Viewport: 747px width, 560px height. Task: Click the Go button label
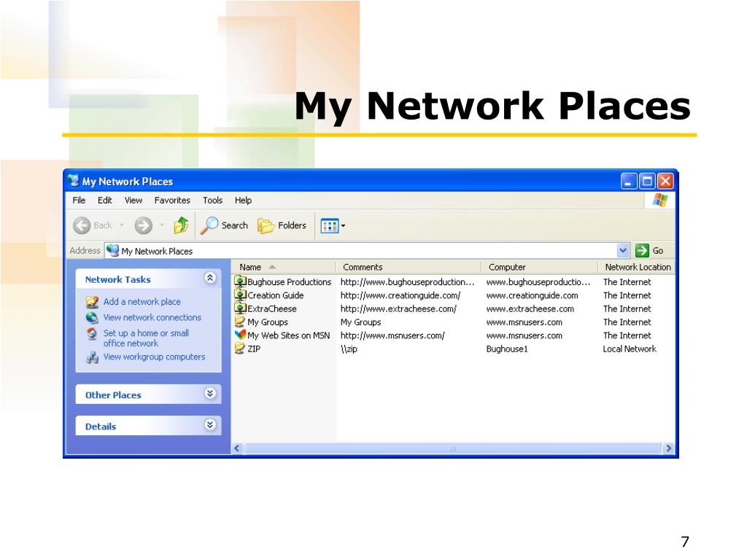(658, 251)
